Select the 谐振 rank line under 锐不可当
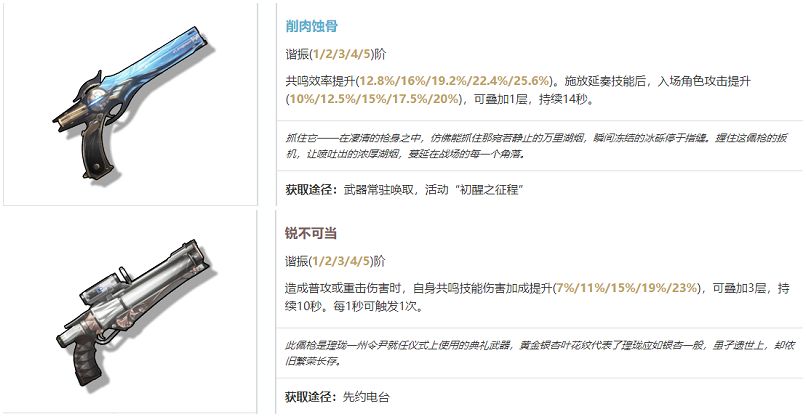 click(x=335, y=261)
